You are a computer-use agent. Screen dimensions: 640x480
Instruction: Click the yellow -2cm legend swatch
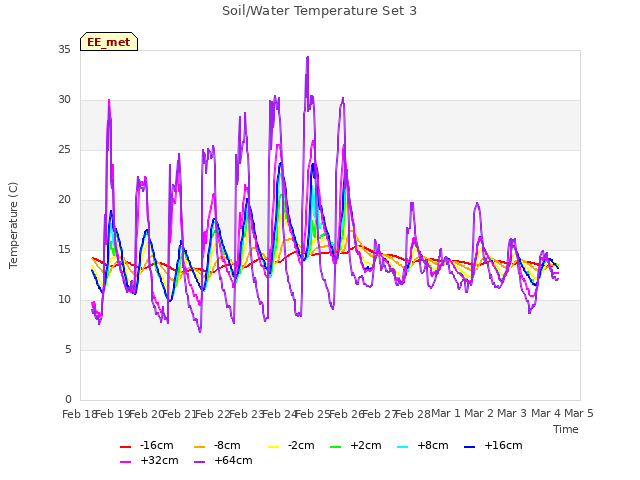273,447
